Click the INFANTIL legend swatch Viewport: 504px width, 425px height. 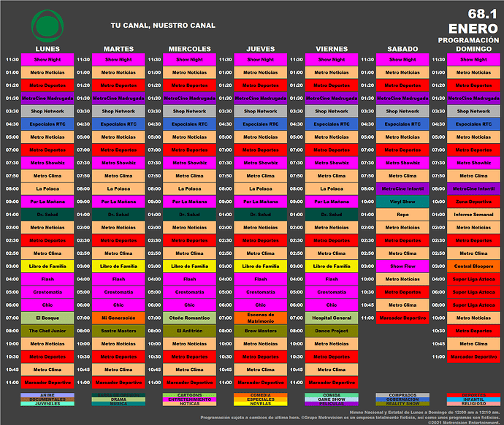[x=474, y=399]
